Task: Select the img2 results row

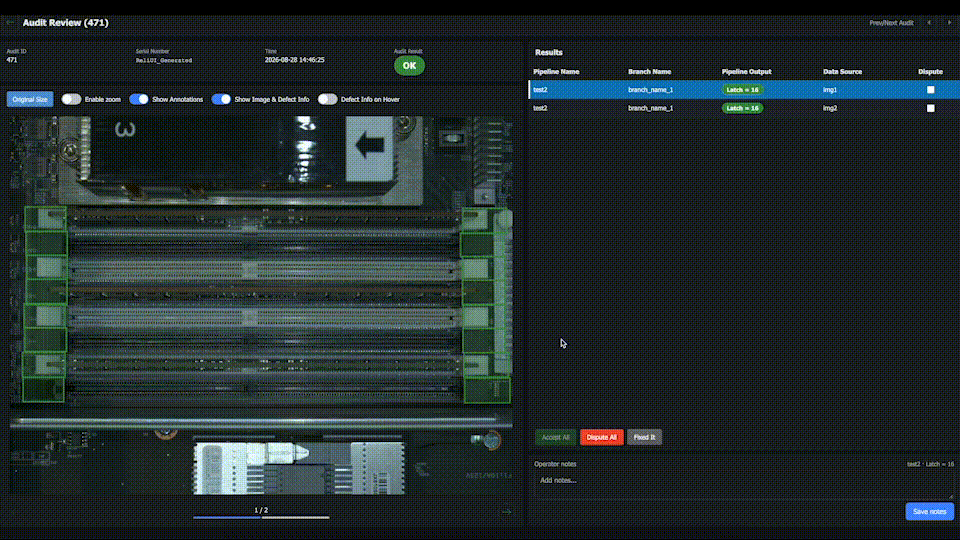Action: pos(744,108)
